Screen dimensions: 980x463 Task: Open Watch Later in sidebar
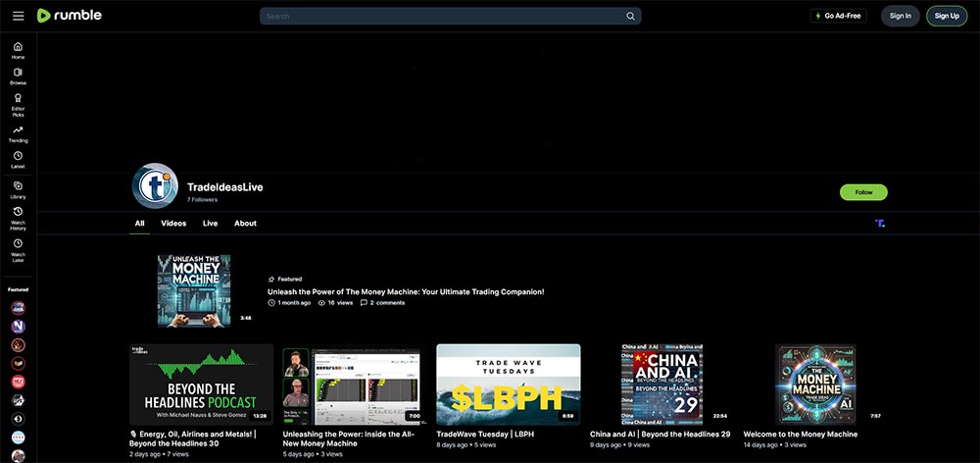[18, 250]
